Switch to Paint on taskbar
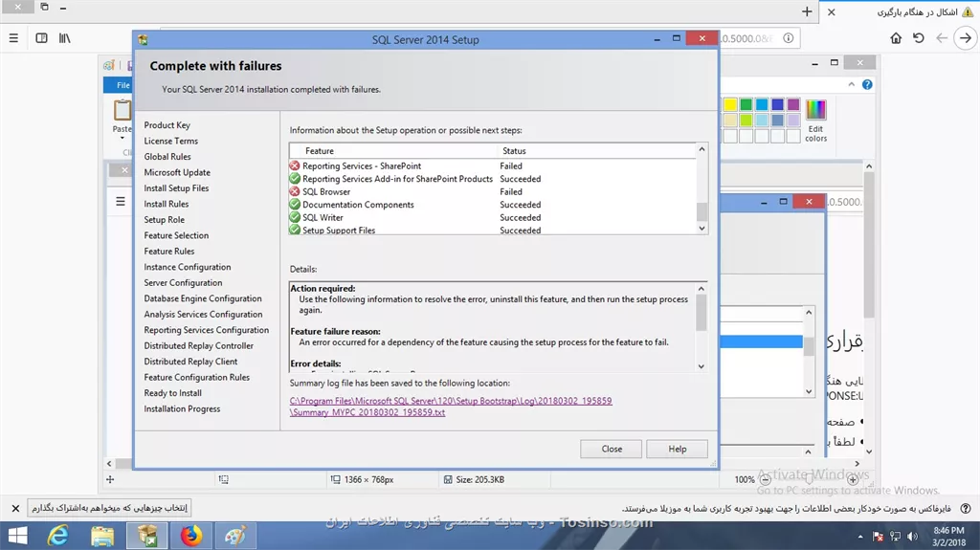The height and width of the screenshot is (550, 980). point(235,537)
